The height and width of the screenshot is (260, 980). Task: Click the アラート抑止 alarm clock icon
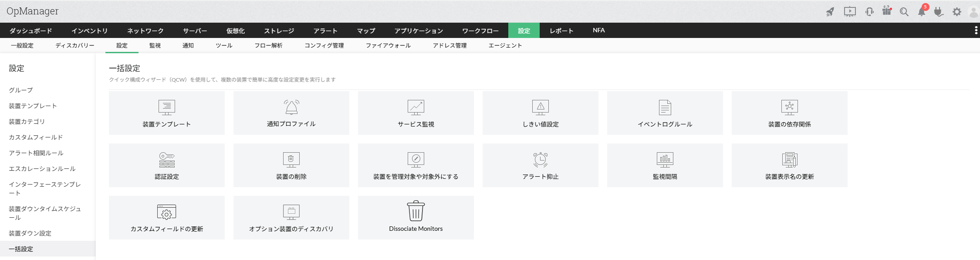tap(541, 160)
